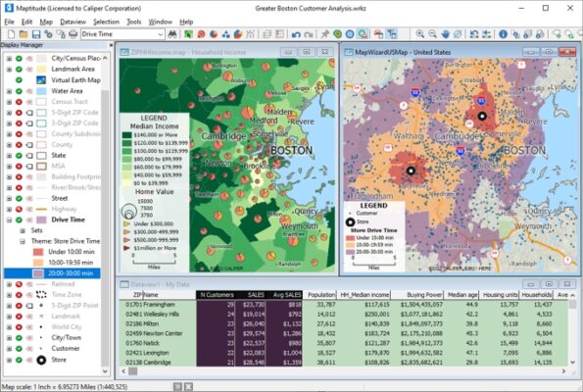Screen dimensions: 583x392
Task: Click the Zoom In magnifier icon
Action: 420,34
